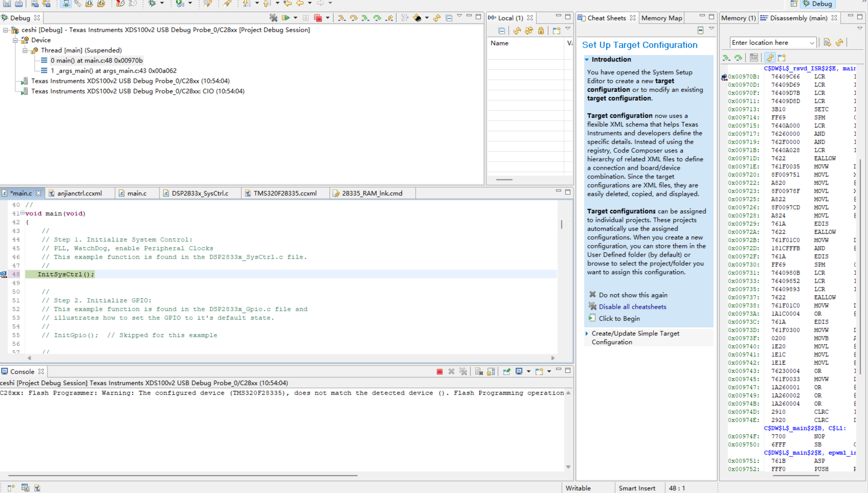Toggle Link with Active Debug Context in Disassembly

[770, 58]
